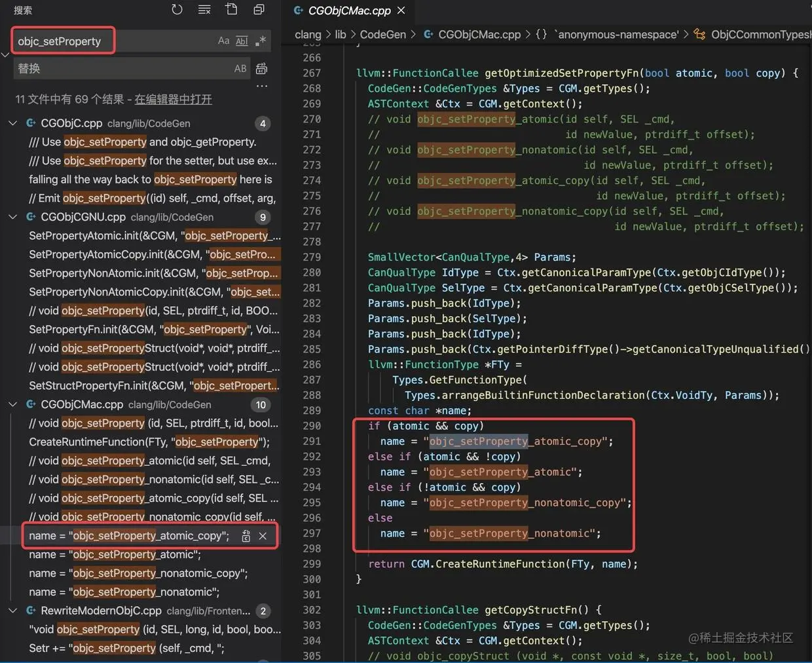Viewport: 812px width, 663px height.
Task: Click result count badge 4 for CGObjC.cpp
Action: point(263,123)
